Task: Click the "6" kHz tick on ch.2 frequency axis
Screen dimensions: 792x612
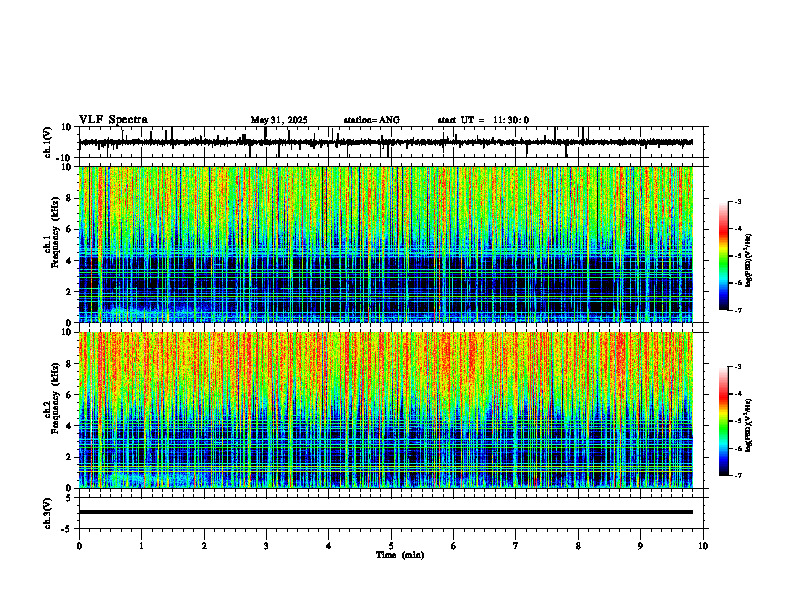Action: click(70, 395)
